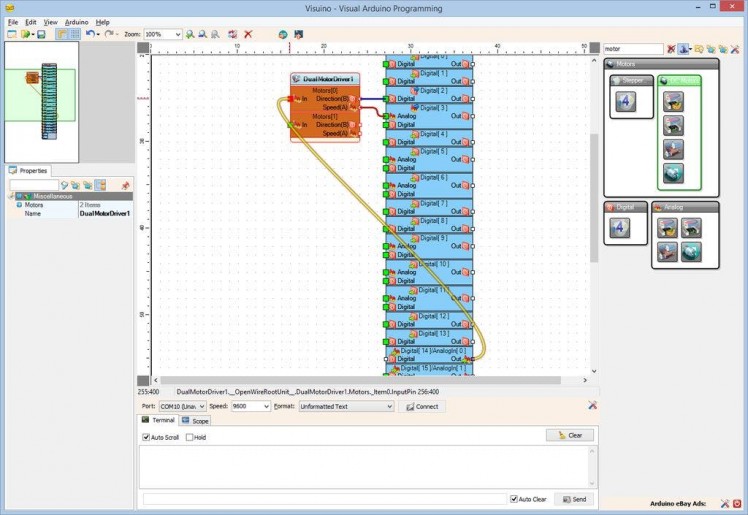This screenshot has width=748, height=515.
Task: Click the Zoom in magnifier icon
Action: [190, 34]
